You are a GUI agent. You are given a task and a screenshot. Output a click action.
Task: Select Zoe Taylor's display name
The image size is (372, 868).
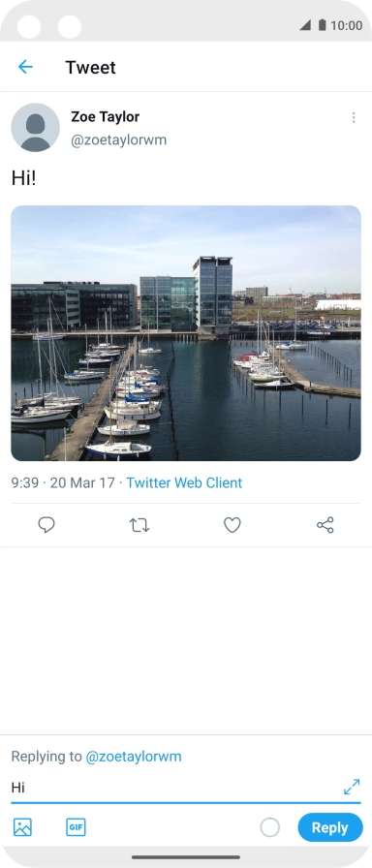point(106,117)
